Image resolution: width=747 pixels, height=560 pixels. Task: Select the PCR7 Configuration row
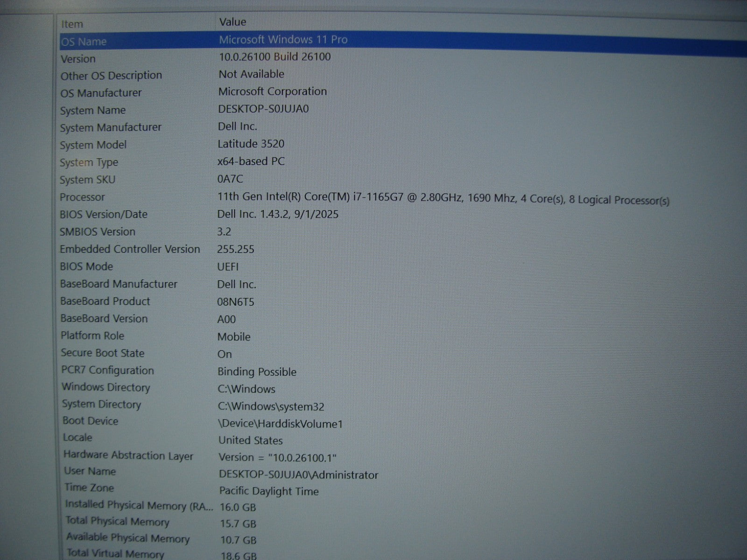pos(108,370)
